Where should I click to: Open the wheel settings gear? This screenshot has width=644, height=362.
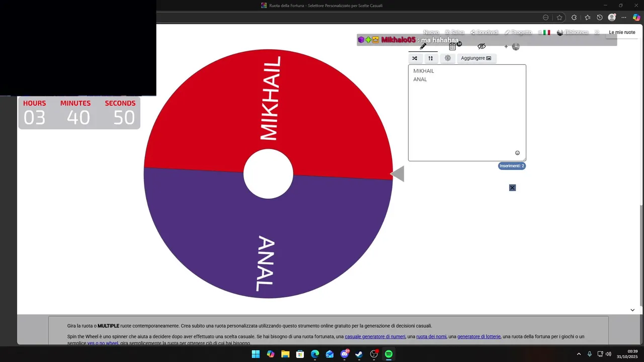[448, 58]
